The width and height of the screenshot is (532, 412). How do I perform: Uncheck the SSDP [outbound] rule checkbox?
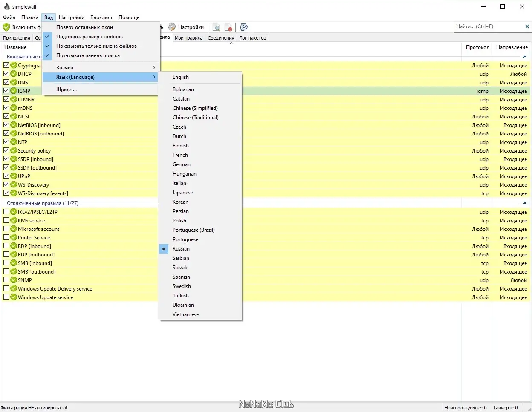(x=6, y=167)
